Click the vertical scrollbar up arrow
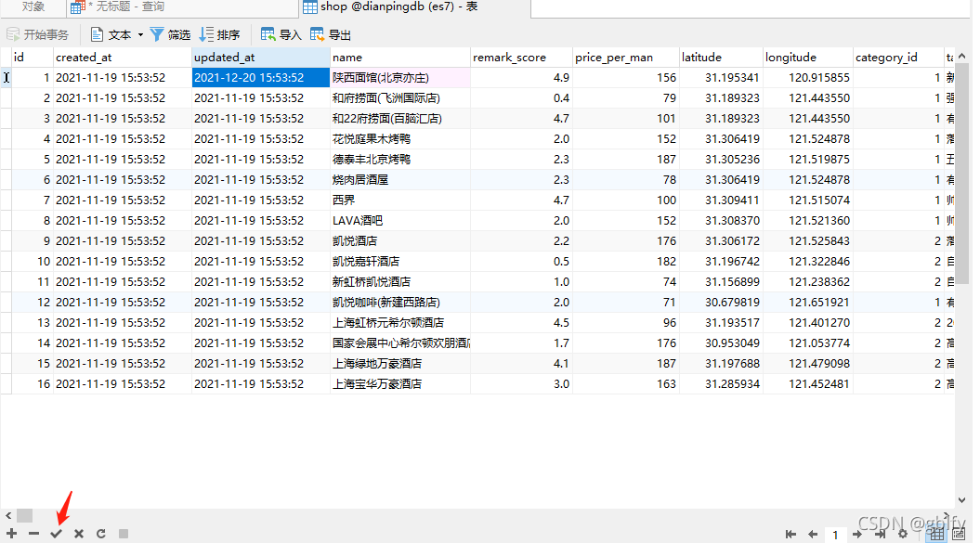This screenshot has height=543, width=980. (x=961, y=57)
